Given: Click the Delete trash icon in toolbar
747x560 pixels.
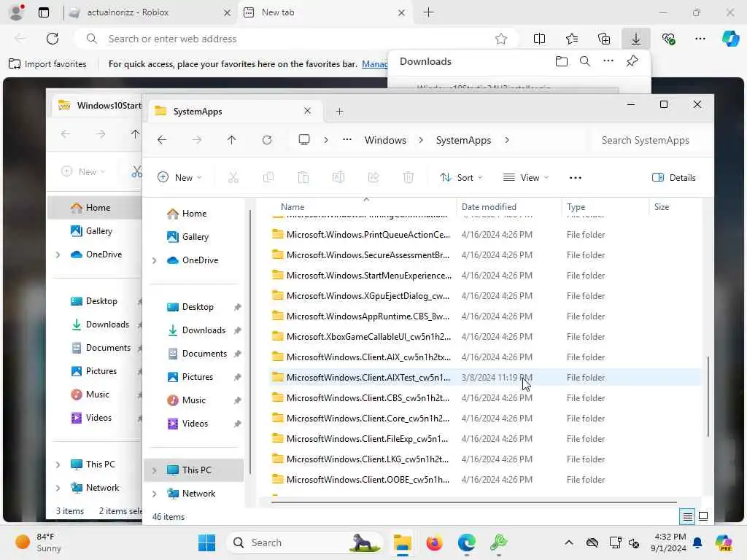Looking at the screenshot, I should tap(409, 178).
